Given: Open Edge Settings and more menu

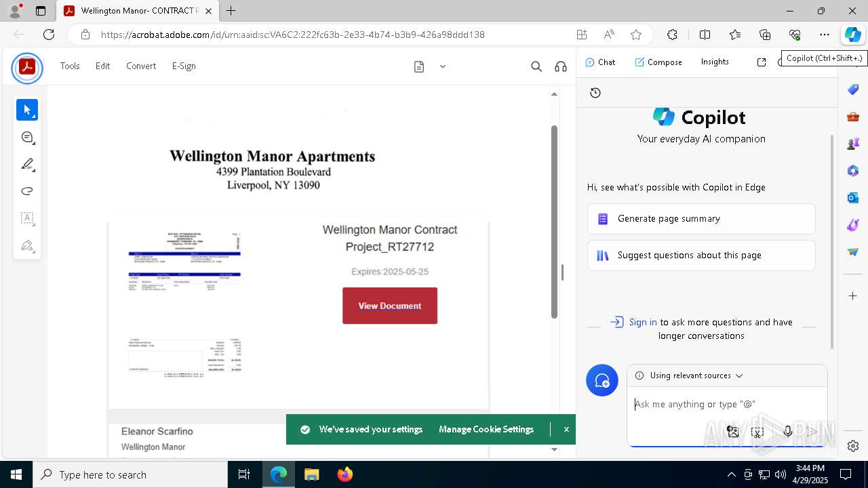Looking at the screenshot, I should [x=825, y=35].
